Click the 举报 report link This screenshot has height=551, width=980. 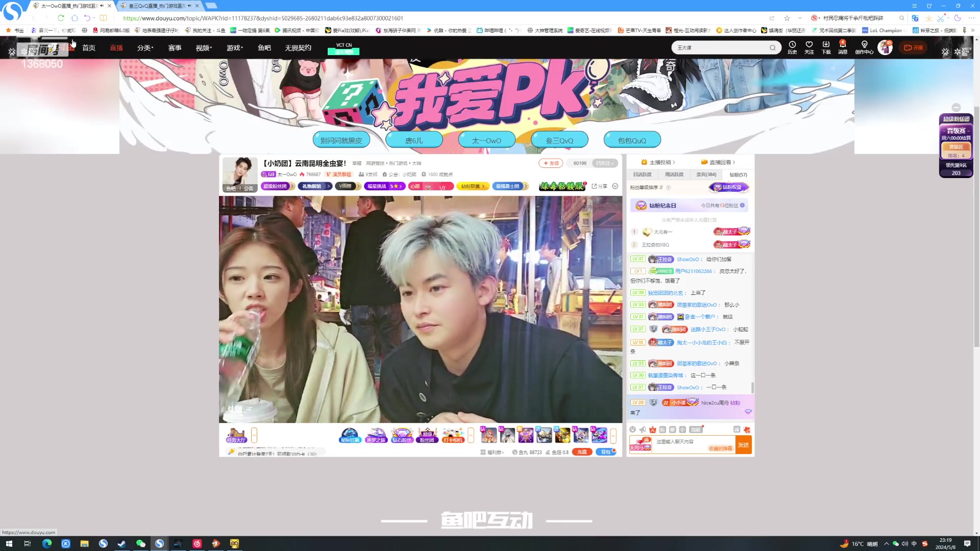click(357, 163)
